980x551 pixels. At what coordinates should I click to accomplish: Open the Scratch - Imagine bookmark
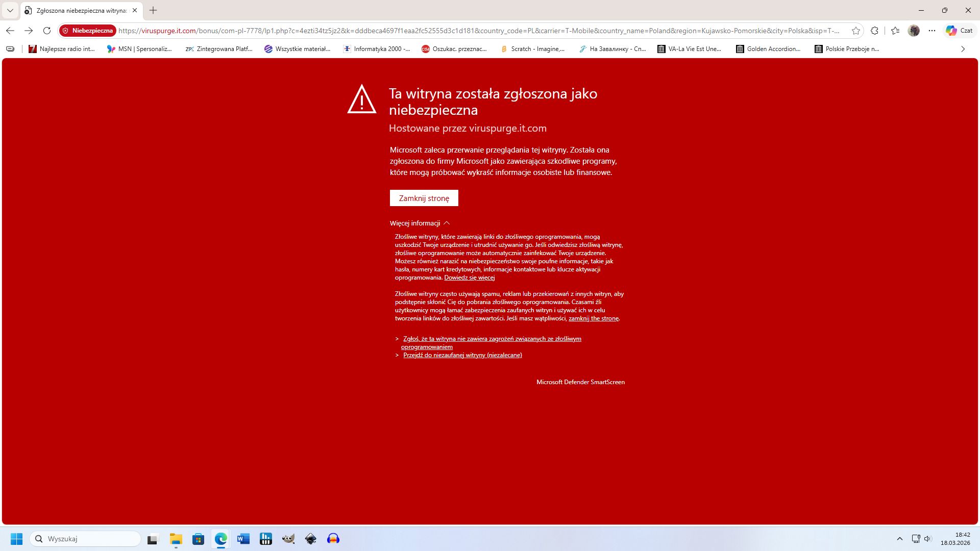pyautogui.click(x=532, y=49)
